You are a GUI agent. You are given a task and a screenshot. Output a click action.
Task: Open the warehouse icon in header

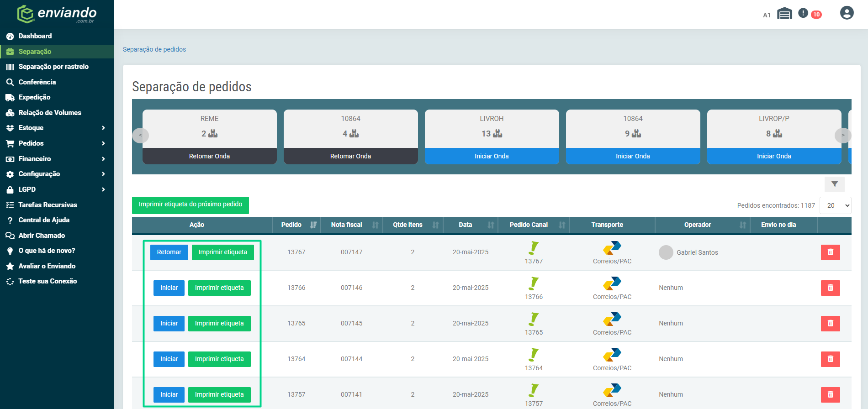click(784, 14)
